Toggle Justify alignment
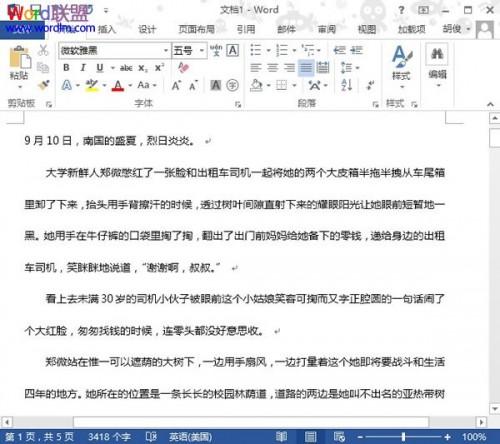Image resolution: width=500 pixels, height=444 pixels. [x=306, y=68]
